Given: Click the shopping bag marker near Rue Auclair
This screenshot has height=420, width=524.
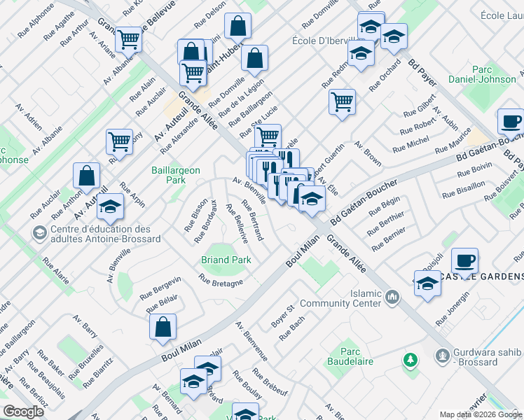Looking at the screenshot, I should (86, 176).
